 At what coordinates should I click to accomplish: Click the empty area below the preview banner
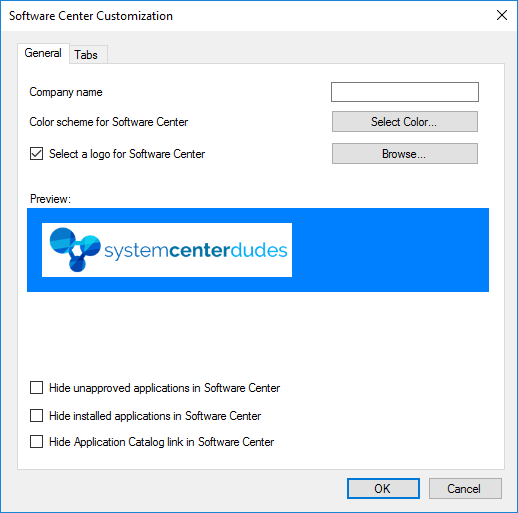click(258, 333)
